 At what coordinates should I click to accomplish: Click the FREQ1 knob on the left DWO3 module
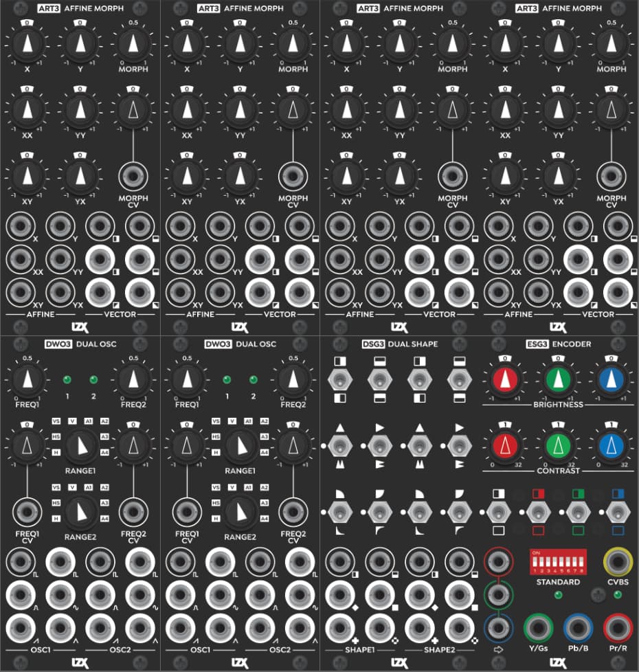pos(27,380)
